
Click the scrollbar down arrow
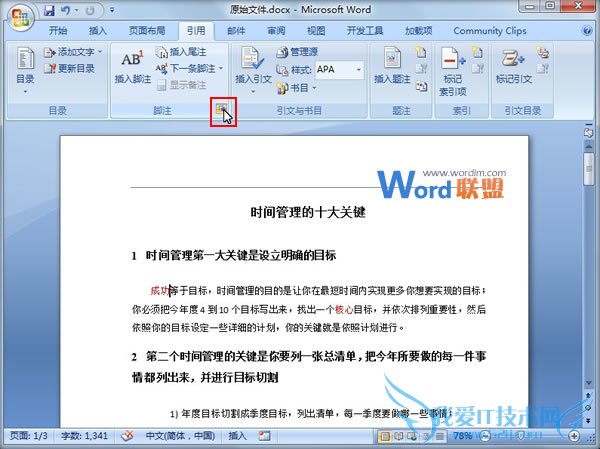[x=589, y=382]
